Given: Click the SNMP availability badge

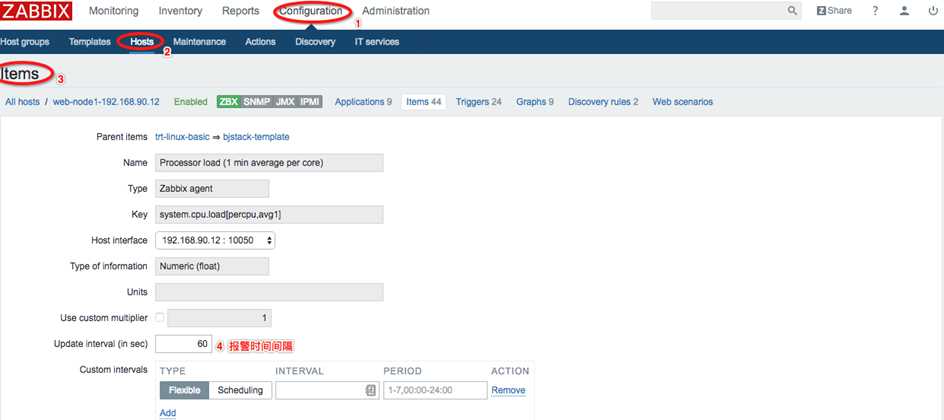Looking at the screenshot, I should [256, 102].
